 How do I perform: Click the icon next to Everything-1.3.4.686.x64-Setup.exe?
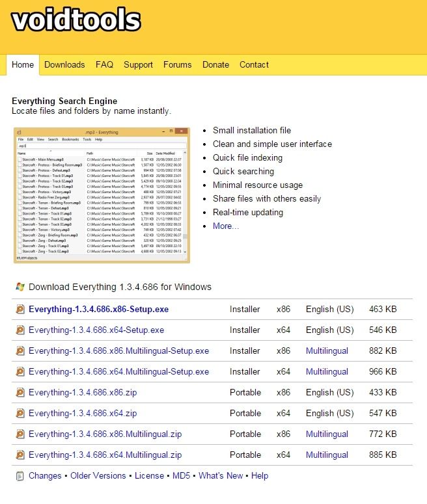tap(20, 330)
